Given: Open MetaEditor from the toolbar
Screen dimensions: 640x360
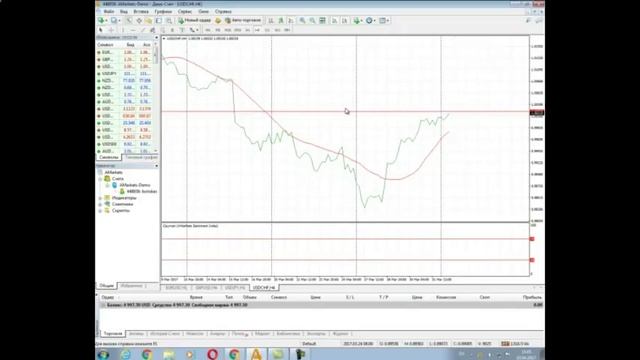Looking at the screenshot, I should point(218,20).
